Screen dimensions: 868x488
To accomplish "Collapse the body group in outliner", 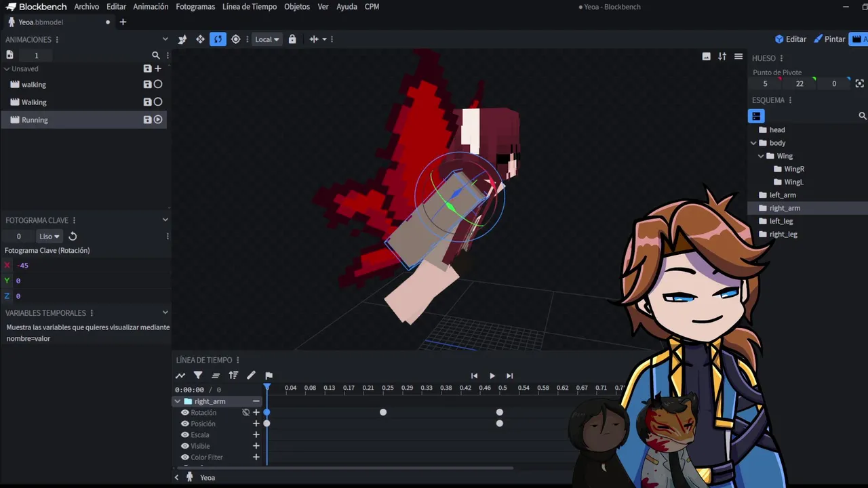I will point(753,143).
